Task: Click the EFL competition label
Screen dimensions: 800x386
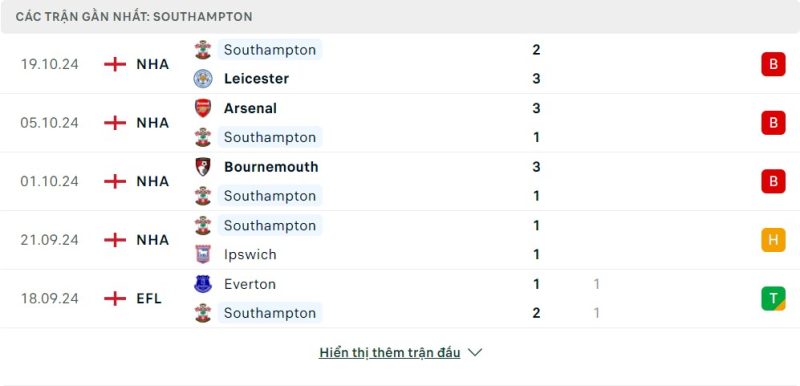Action: pyautogui.click(x=149, y=298)
